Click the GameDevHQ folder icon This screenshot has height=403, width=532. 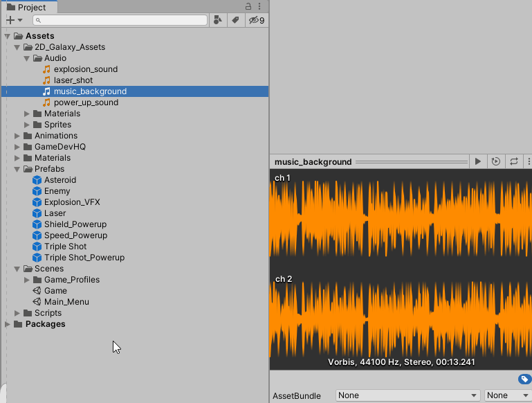[x=28, y=147]
